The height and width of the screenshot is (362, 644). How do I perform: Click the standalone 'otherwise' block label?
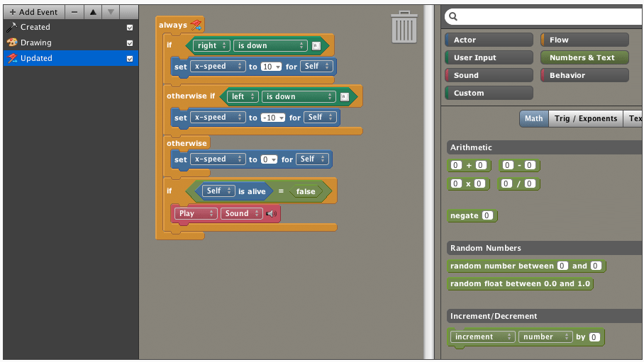tap(187, 143)
